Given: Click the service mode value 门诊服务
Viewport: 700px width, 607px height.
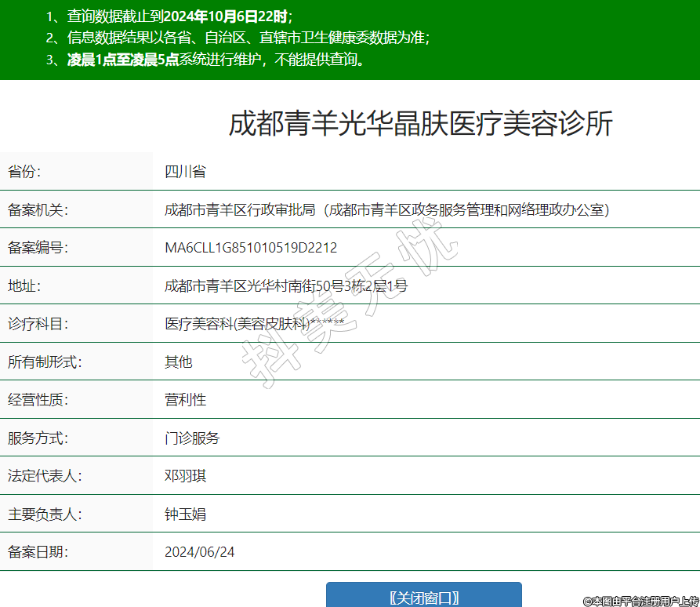Looking at the screenshot, I should point(192,438).
